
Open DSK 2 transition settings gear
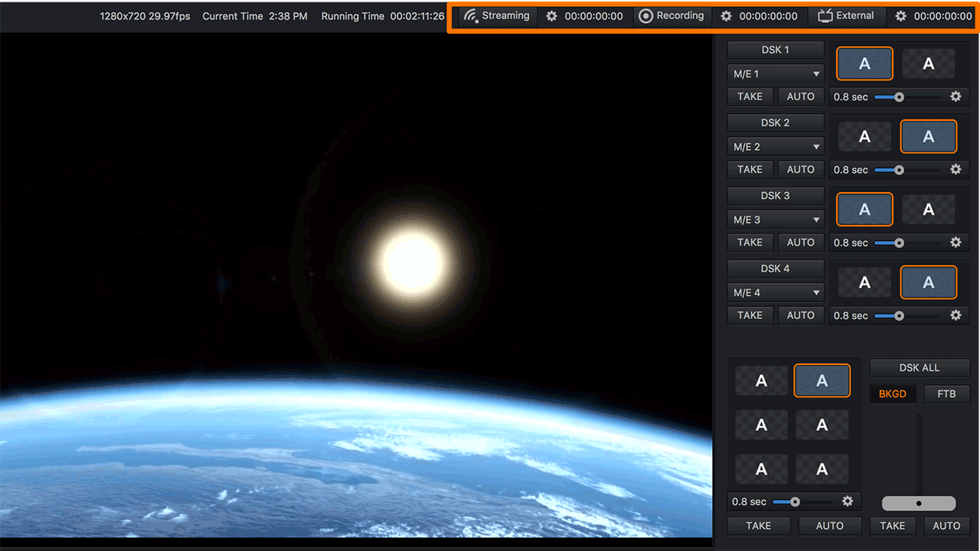tap(955, 169)
